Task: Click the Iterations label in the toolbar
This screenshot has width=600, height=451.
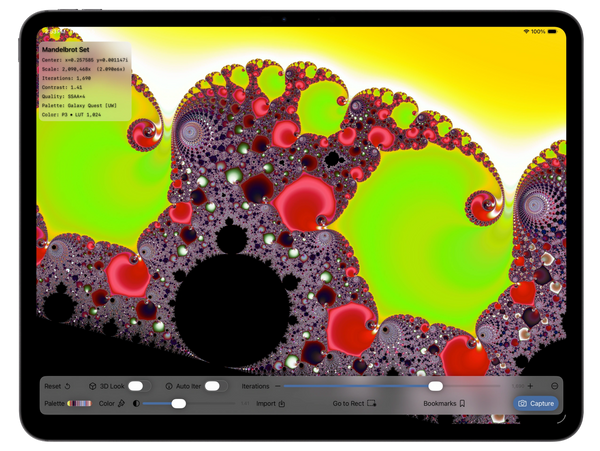Action: click(x=255, y=386)
